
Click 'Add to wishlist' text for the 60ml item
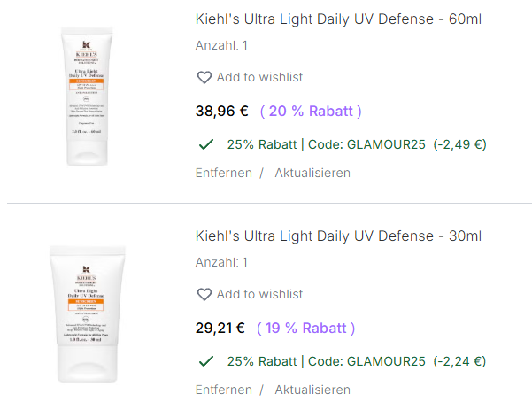point(259,78)
